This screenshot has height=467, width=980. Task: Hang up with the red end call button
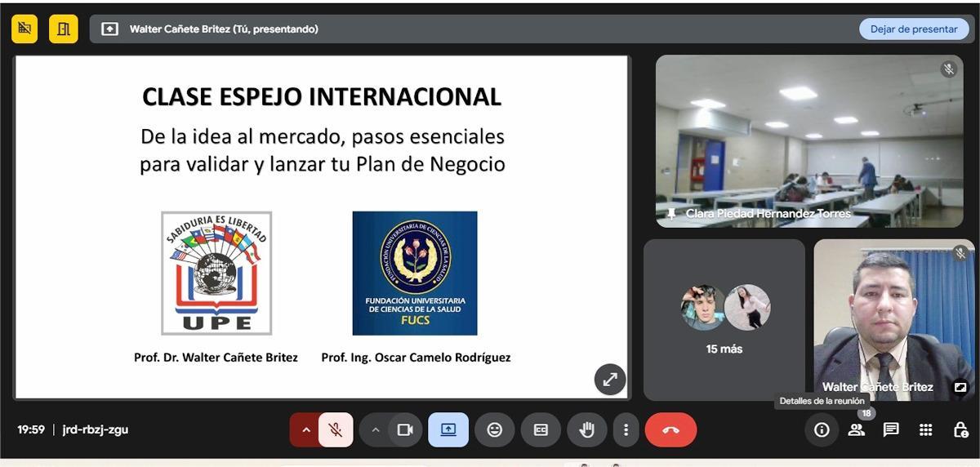(670, 430)
